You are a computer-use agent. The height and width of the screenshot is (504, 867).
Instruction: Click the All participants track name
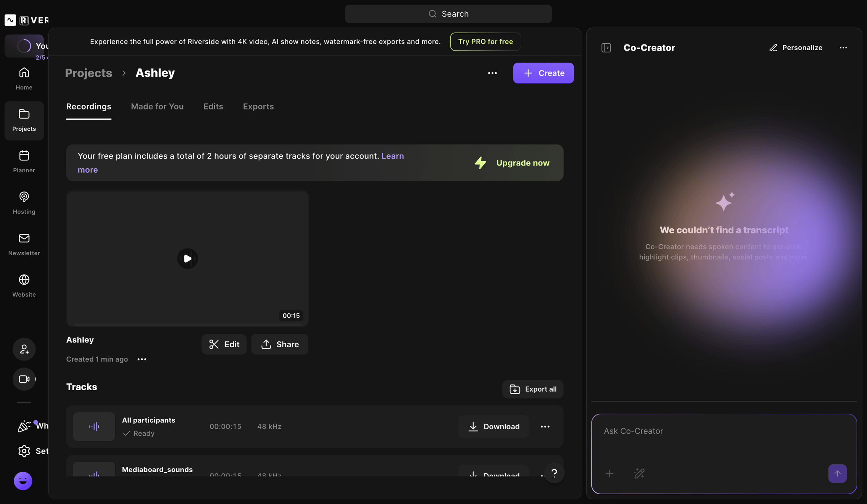[x=148, y=420]
